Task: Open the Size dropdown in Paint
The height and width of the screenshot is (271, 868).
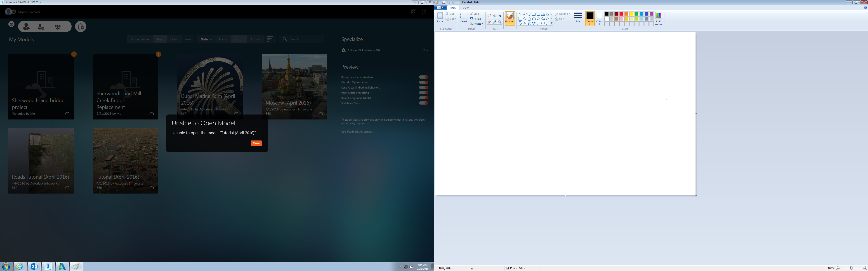Action: pyautogui.click(x=578, y=19)
